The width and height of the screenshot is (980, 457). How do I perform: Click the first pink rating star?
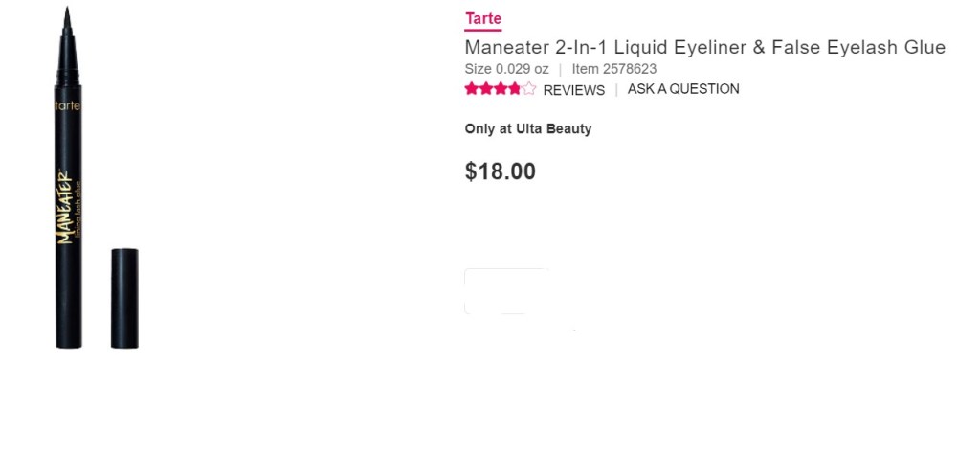click(x=472, y=89)
